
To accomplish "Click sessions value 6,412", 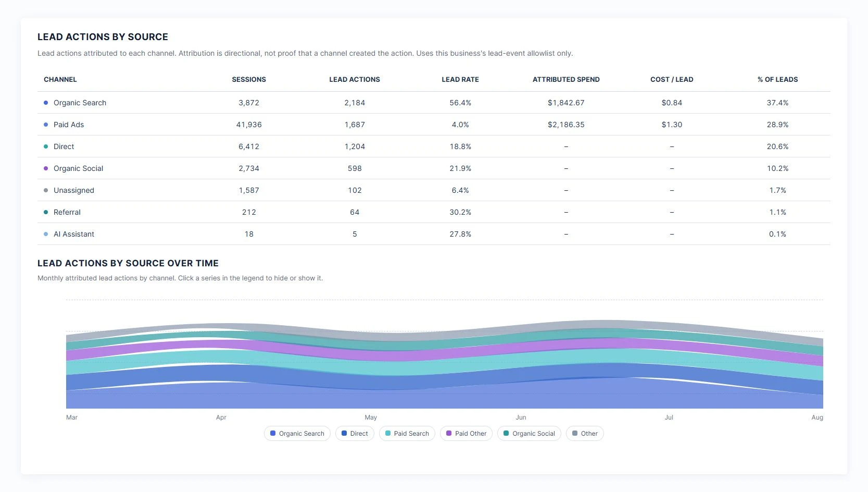I will tap(249, 146).
